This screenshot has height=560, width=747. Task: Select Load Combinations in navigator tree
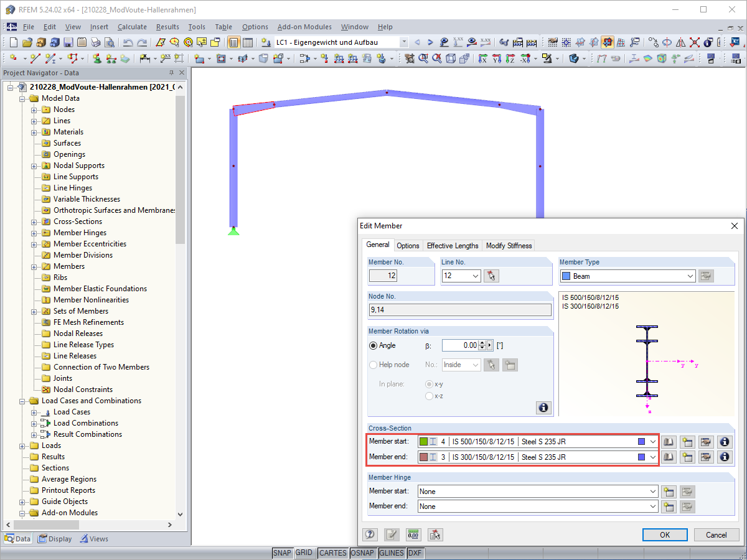click(86, 423)
